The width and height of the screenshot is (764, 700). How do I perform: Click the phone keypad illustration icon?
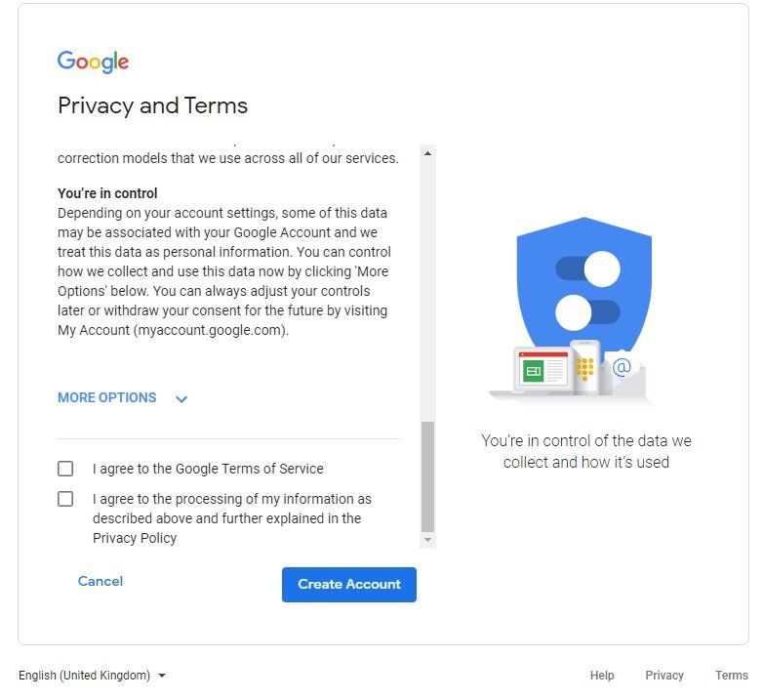click(583, 366)
